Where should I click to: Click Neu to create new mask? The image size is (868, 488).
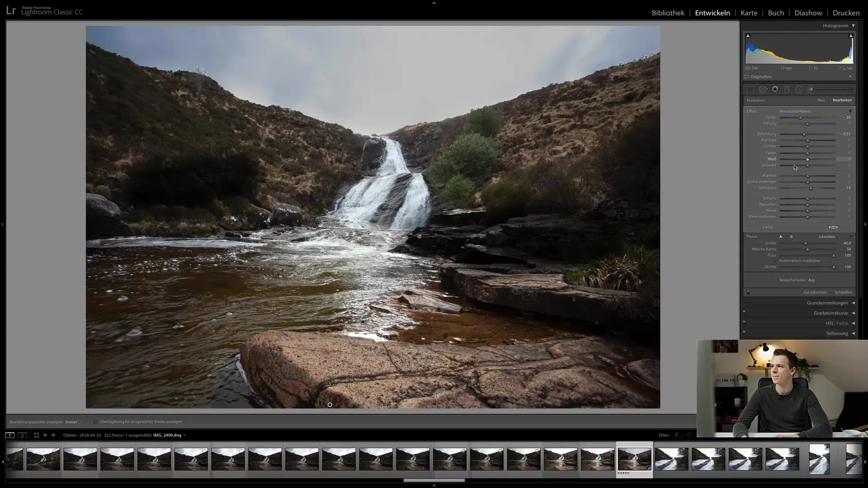point(821,100)
